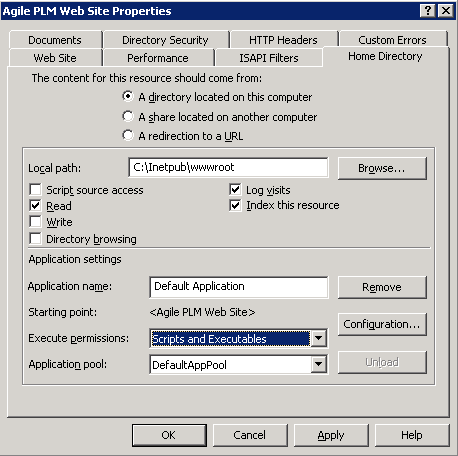Click the Cancel button
The image size is (458, 456).
(250, 435)
